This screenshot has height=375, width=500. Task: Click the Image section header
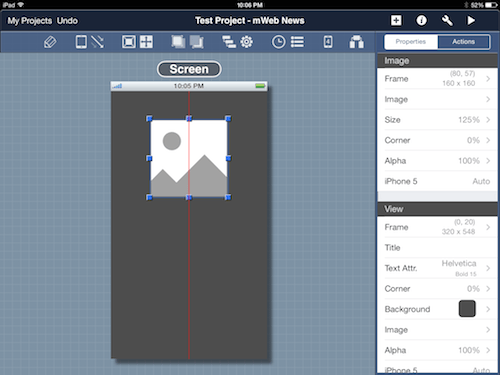coord(437,61)
